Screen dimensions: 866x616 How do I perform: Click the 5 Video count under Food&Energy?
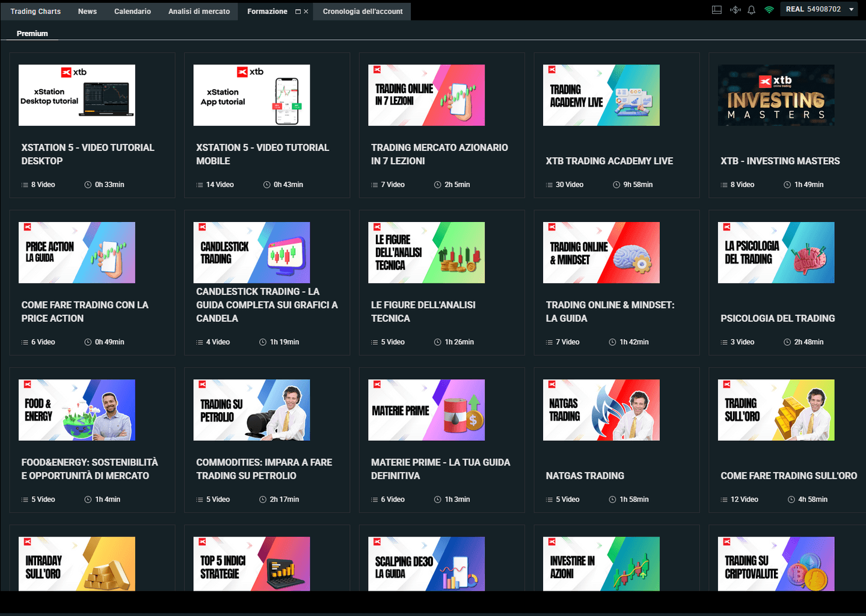pos(43,499)
